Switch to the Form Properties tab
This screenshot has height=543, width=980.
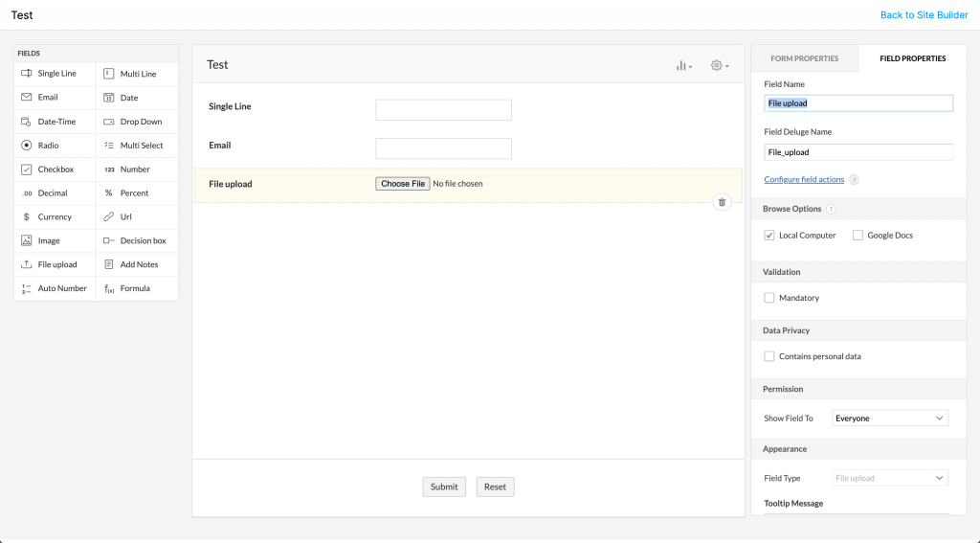pyautogui.click(x=804, y=58)
